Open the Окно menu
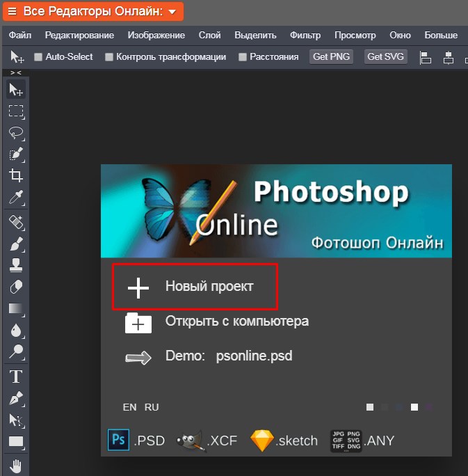 pos(400,35)
